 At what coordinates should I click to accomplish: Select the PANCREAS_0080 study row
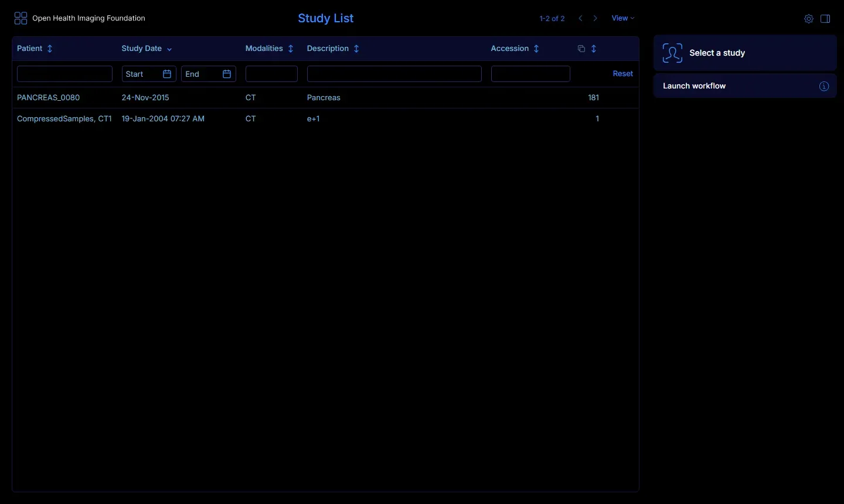[325, 98]
